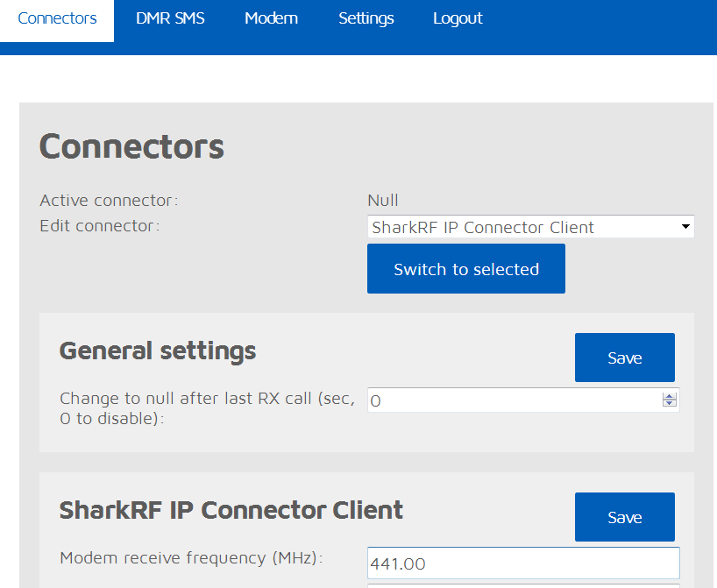This screenshot has width=717, height=588.
Task: Expand the Edit connector dropdown
Action: (530, 227)
